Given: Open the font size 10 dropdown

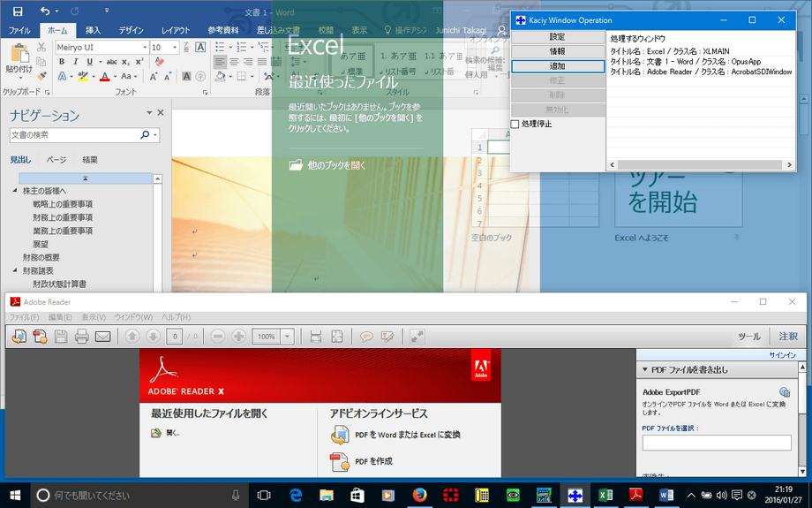Looking at the screenshot, I should tap(175, 47).
